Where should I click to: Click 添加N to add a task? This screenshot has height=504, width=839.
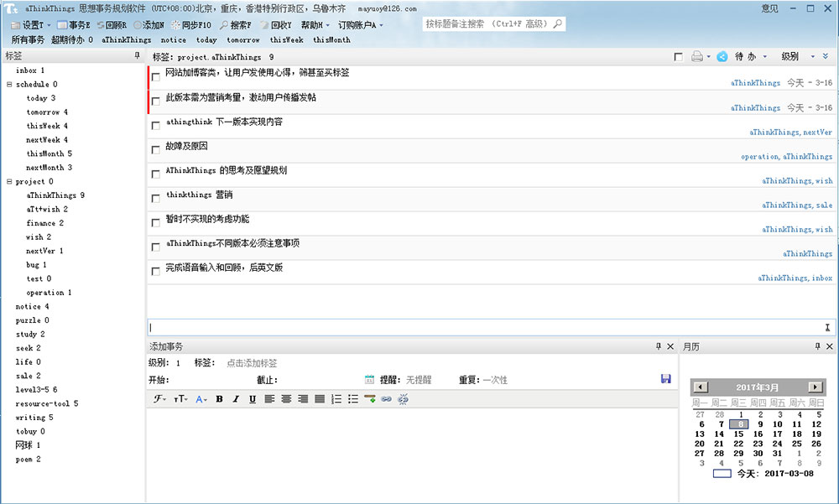click(x=149, y=25)
